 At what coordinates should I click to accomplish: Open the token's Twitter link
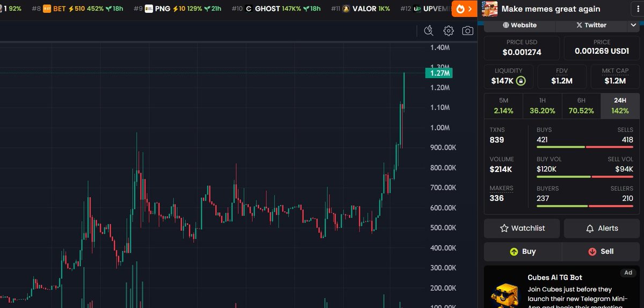pyautogui.click(x=590, y=25)
